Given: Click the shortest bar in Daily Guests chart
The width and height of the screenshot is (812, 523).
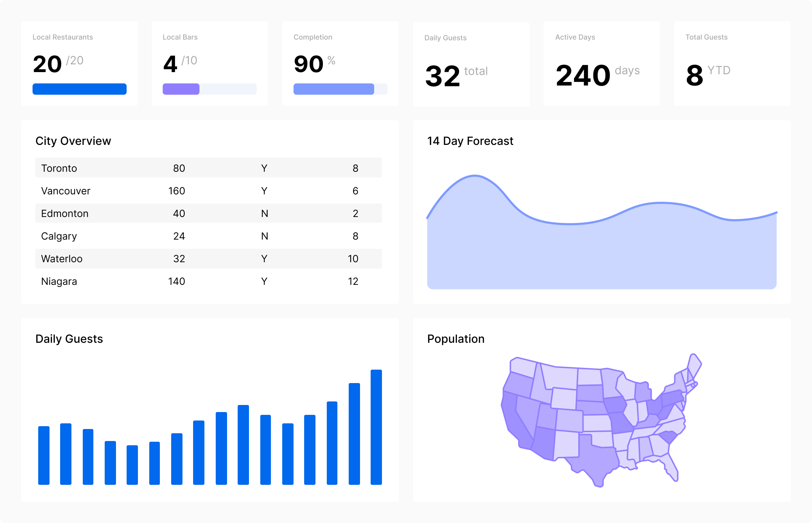Looking at the screenshot, I should click(x=132, y=465).
